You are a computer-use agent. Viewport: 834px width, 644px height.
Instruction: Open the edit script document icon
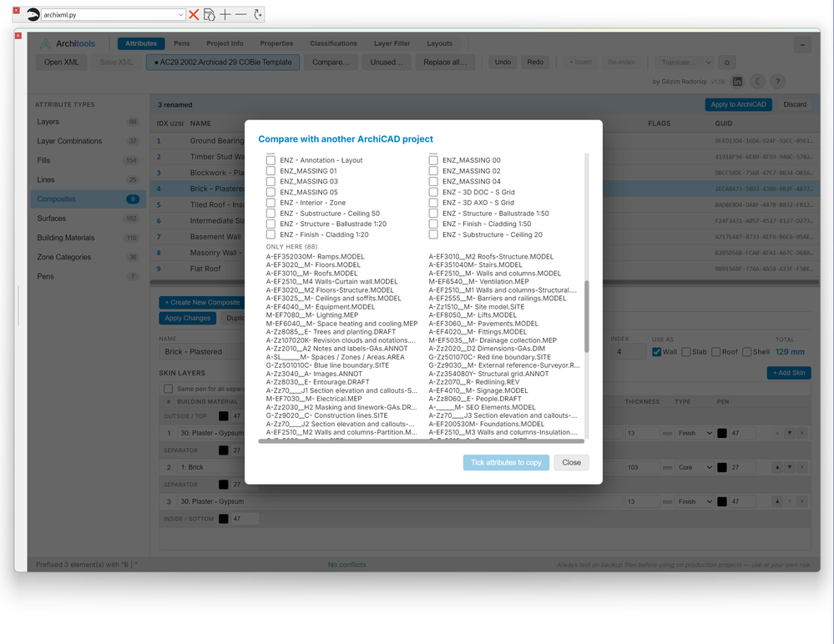(x=210, y=15)
